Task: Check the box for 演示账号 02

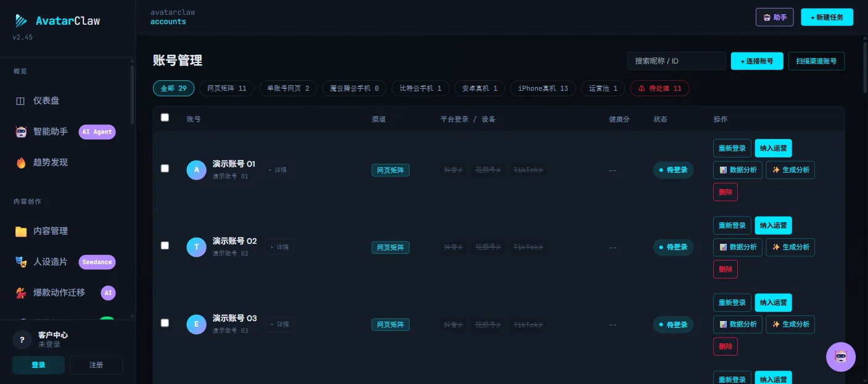Action: coord(165,245)
